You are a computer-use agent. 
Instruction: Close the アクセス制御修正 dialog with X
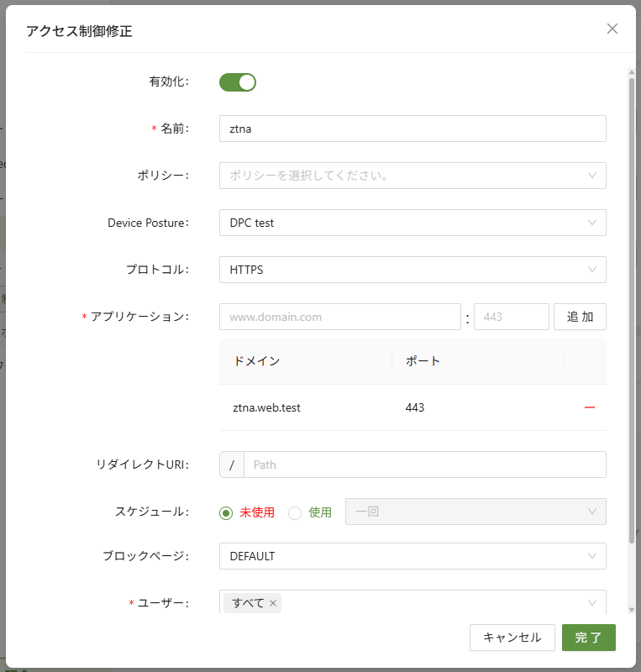point(612,29)
